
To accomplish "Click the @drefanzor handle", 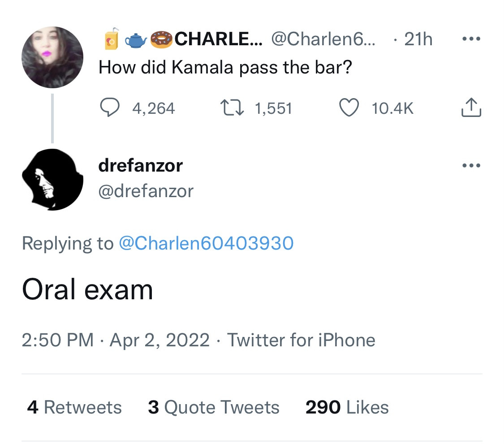I will (146, 191).
